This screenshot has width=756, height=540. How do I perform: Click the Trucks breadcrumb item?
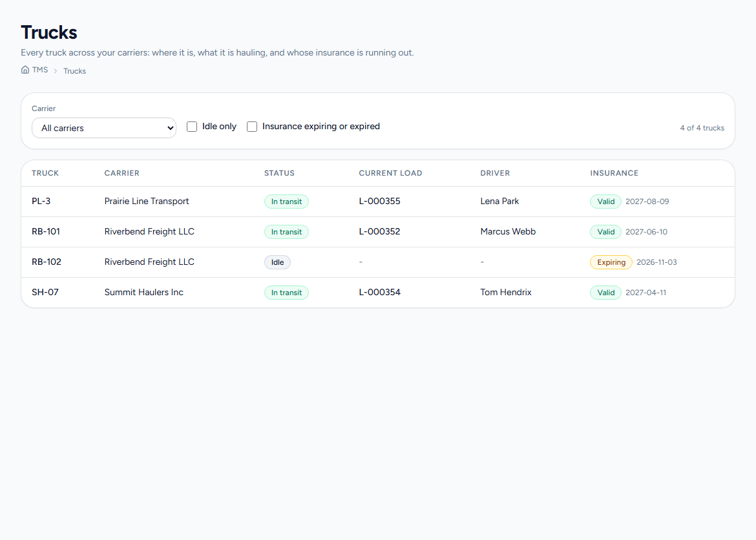(75, 71)
